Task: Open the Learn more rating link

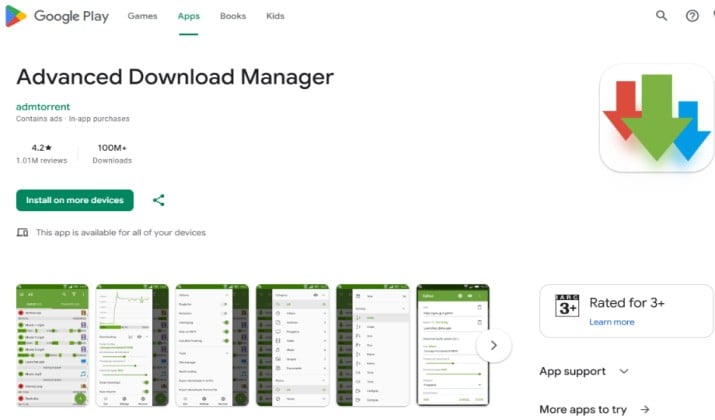Action: 611,322
